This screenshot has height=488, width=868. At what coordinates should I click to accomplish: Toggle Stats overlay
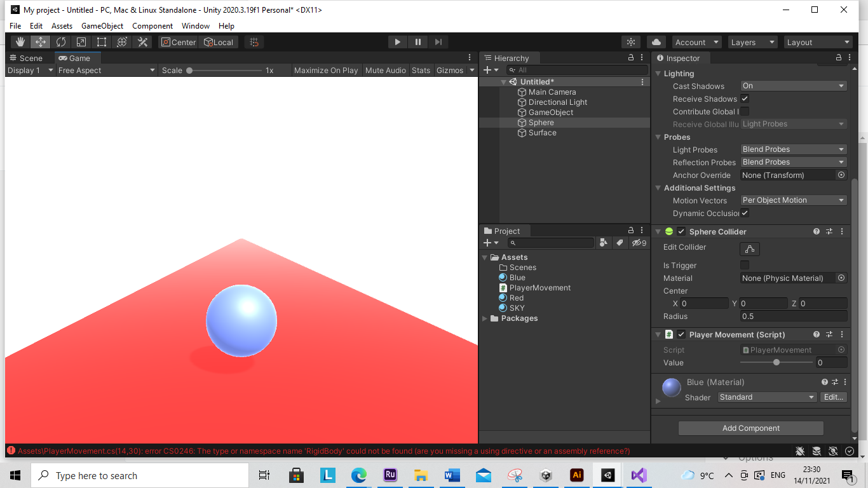pyautogui.click(x=421, y=70)
